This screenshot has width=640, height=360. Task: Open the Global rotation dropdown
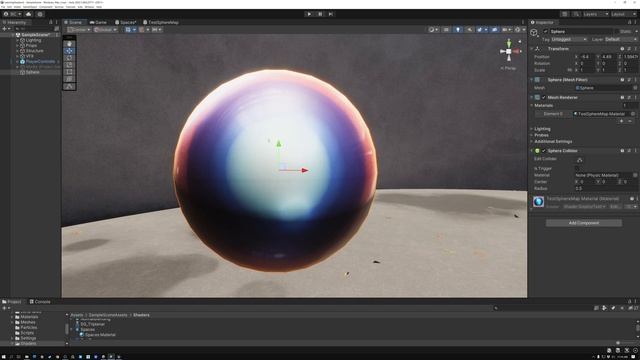tap(105, 29)
